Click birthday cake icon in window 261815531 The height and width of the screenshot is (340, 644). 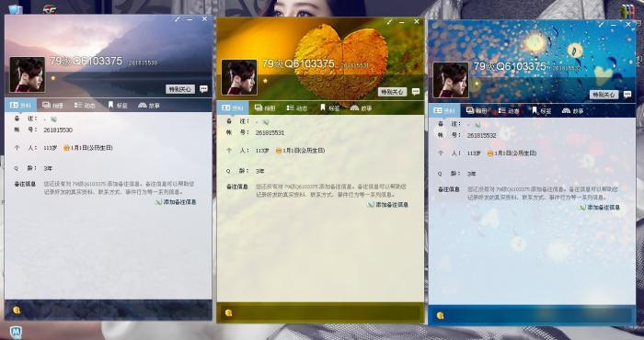[279, 151]
